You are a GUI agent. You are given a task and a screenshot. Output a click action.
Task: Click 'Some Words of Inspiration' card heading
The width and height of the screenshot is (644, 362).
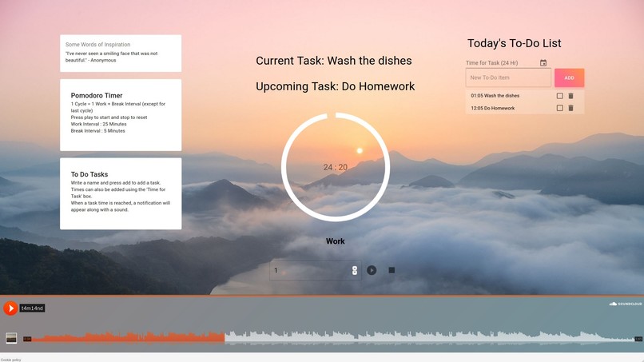[x=97, y=45]
